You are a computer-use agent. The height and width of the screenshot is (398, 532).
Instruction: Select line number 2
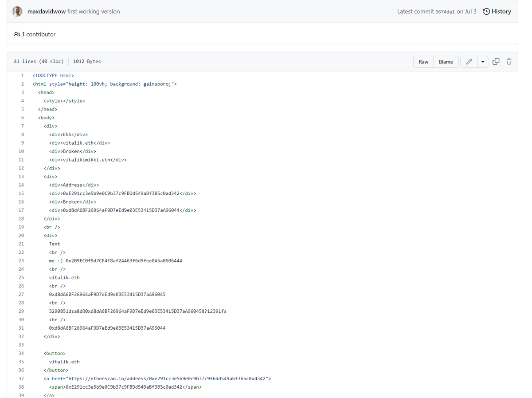coord(22,84)
